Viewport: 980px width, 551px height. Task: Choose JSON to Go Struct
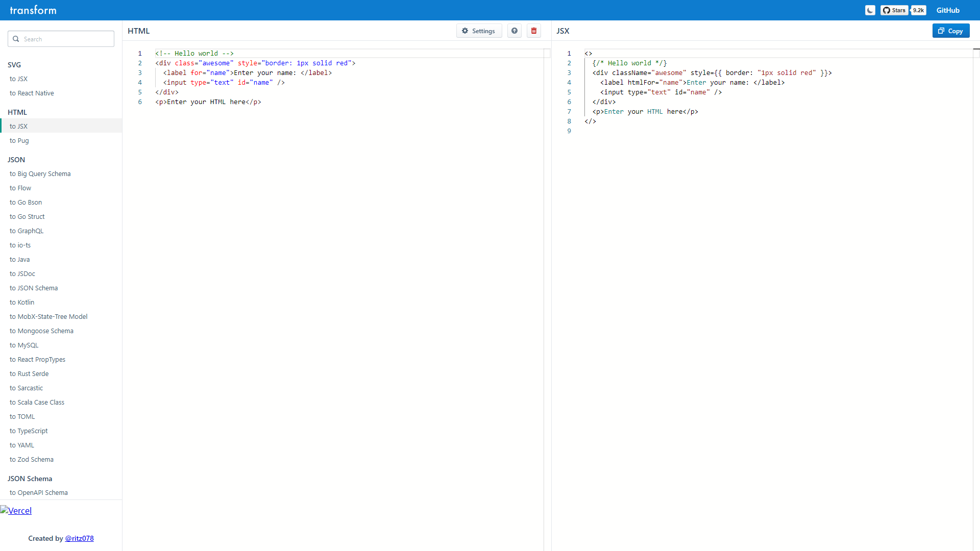61,216
